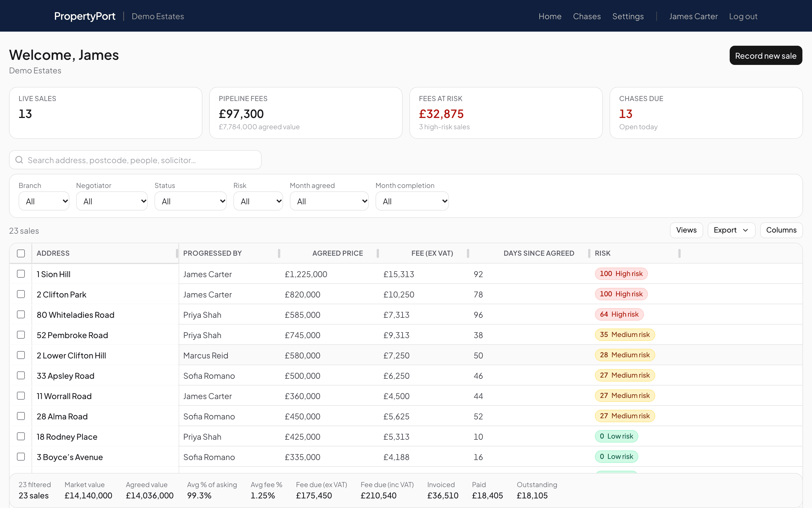Open the 2 Lower Clifton Hill address
The width and height of the screenshot is (812, 508).
(x=71, y=356)
